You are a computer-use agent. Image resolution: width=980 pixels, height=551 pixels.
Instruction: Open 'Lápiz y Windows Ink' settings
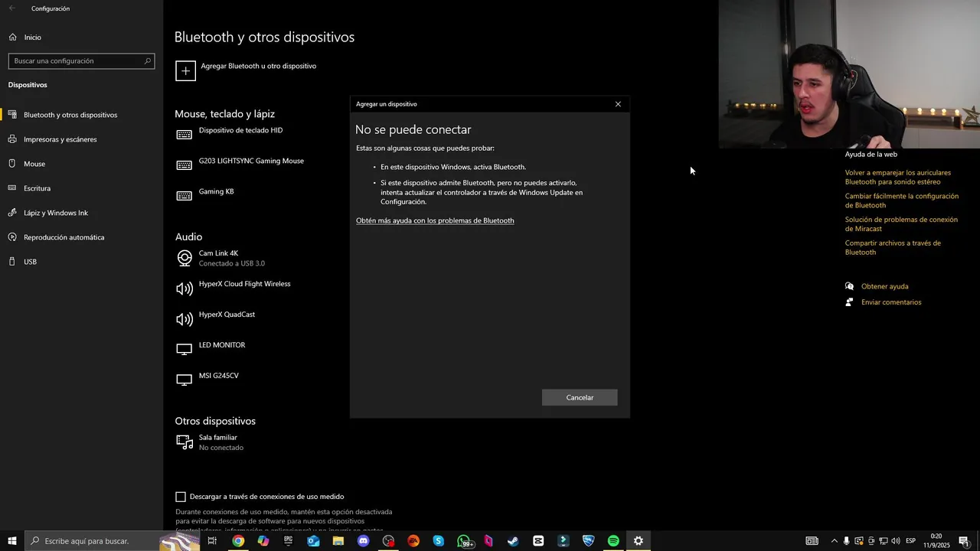coord(56,213)
